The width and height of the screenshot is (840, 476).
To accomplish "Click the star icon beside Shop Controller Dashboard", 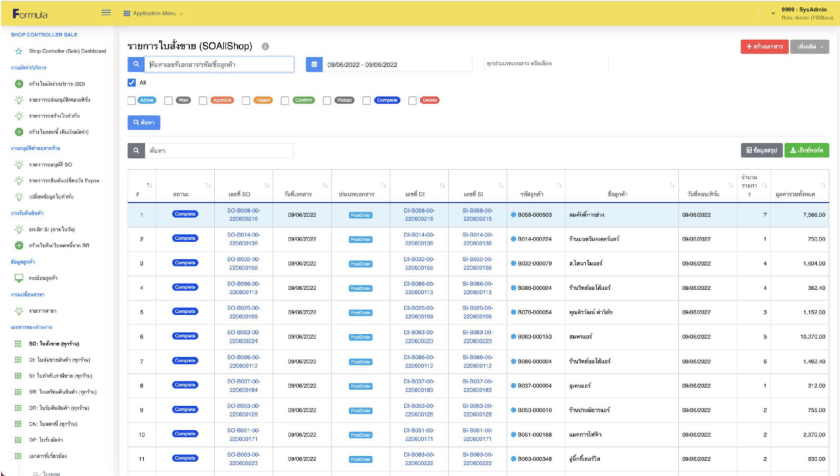I will pyautogui.click(x=19, y=51).
